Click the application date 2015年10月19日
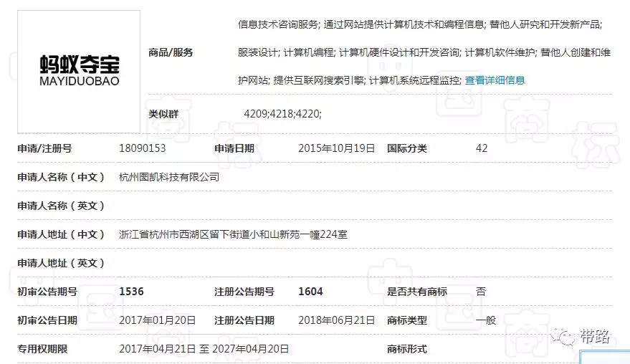 (x=336, y=148)
